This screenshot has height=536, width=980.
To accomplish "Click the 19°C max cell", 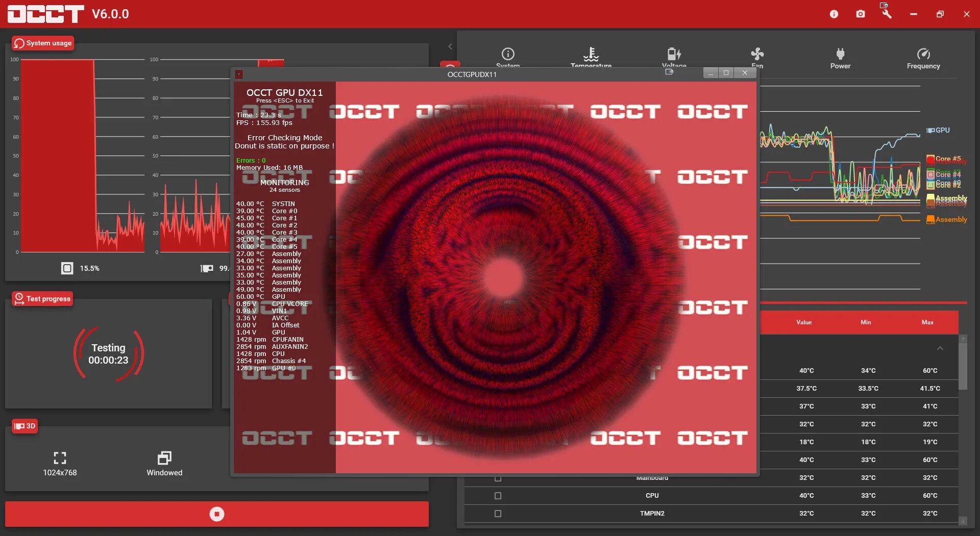I will pyautogui.click(x=930, y=442).
